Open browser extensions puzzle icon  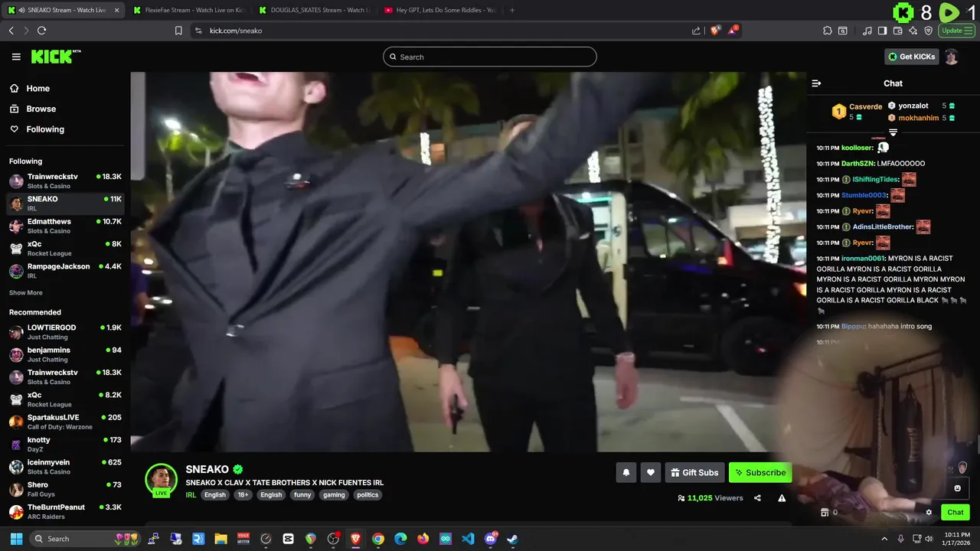coord(828,31)
